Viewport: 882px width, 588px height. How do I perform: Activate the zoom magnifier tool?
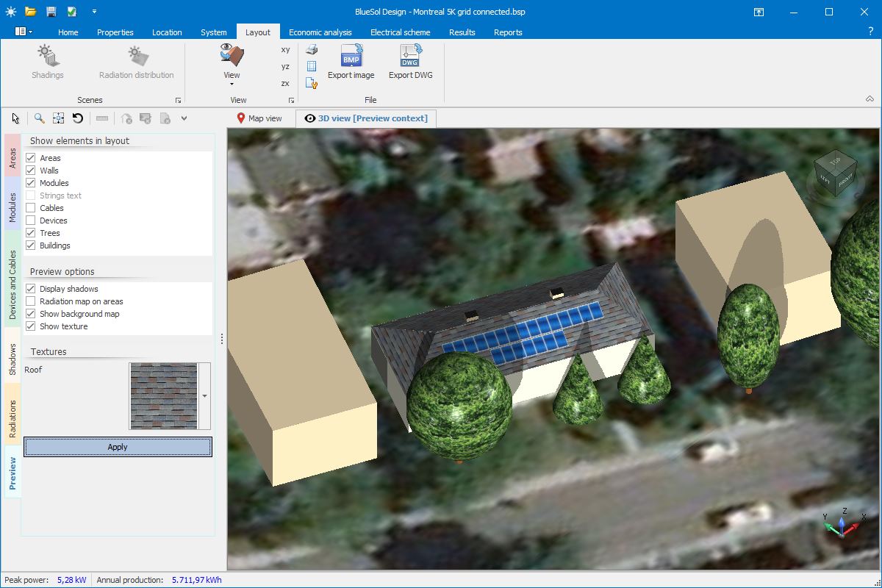[40, 118]
